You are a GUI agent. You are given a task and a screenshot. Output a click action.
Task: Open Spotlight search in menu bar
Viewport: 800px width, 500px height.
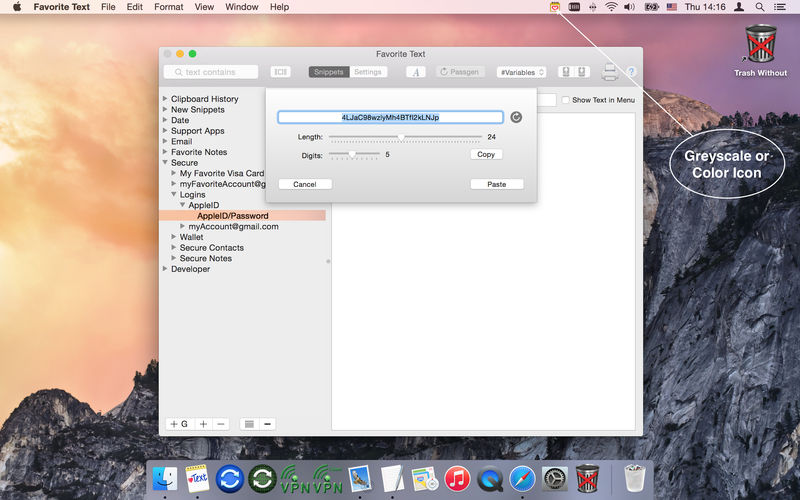tap(760, 7)
